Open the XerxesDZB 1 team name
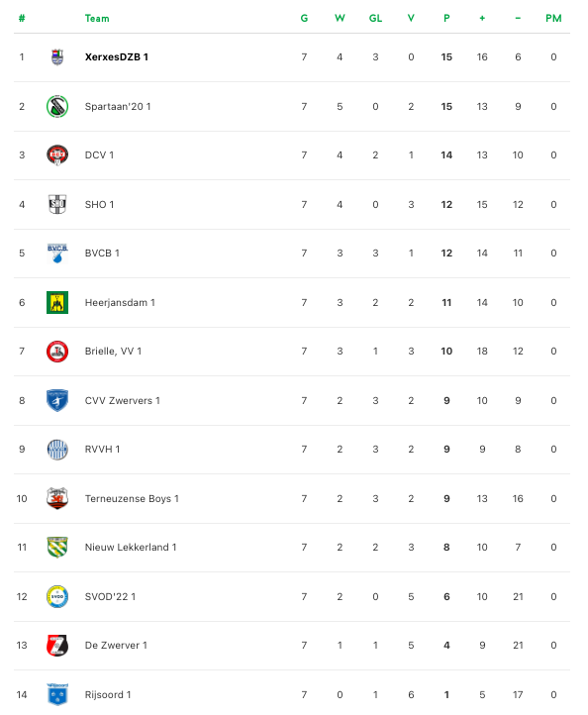The height and width of the screenshot is (715, 588). point(117,57)
